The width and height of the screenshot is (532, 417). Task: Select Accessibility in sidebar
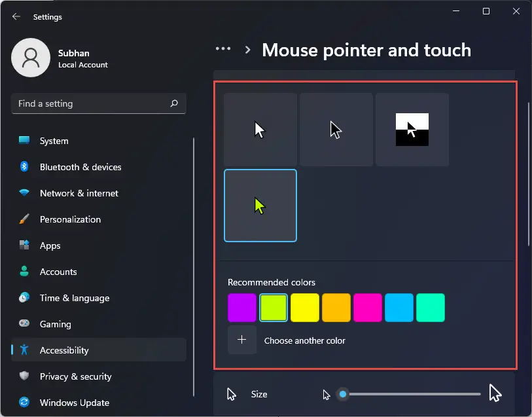click(x=99, y=350)
